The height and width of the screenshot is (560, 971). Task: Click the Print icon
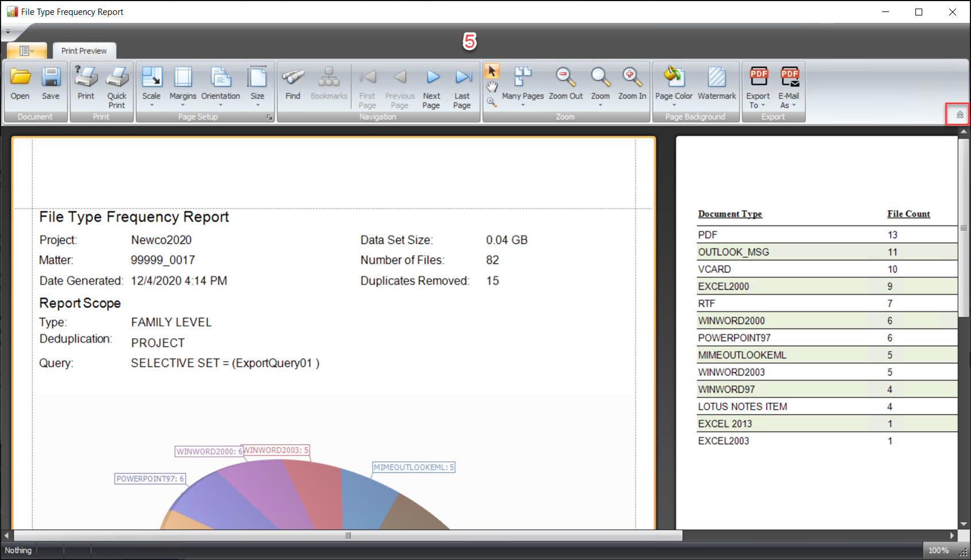tap(86, 84)
